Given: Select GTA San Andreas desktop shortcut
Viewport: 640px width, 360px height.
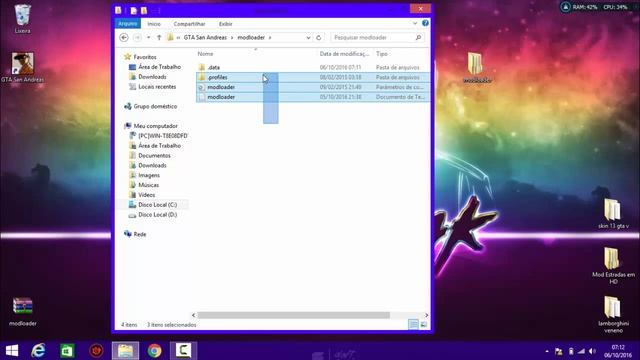Looking at the screenshot, I should [22, 67].
